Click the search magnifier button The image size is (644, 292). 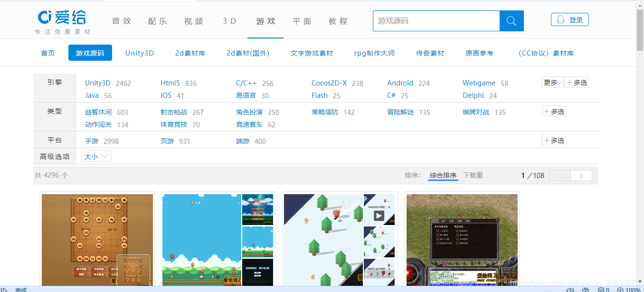[511, 21]
